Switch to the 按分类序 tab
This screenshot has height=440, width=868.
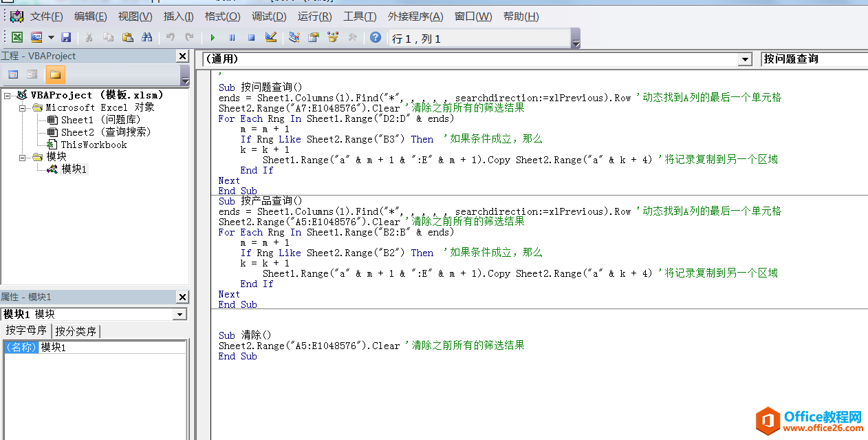pyautogui.click(x=76, y=331)
